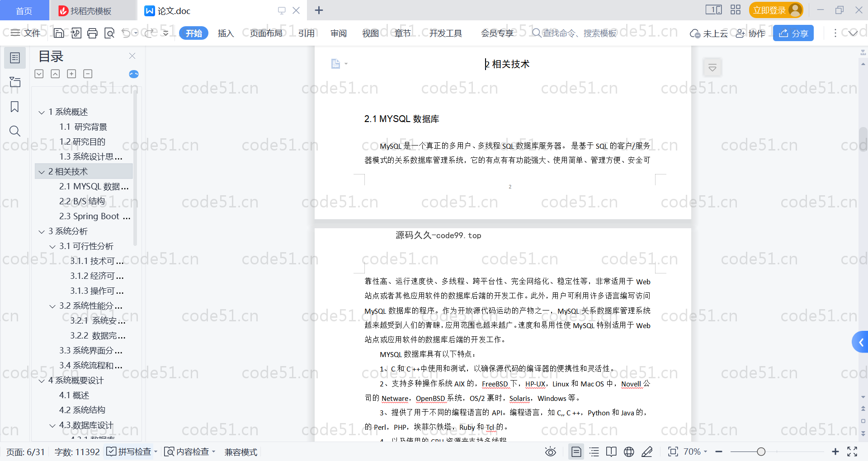Toggle eye protection mode in the status bar
868x461 pixels.
[x=550, y=452]
